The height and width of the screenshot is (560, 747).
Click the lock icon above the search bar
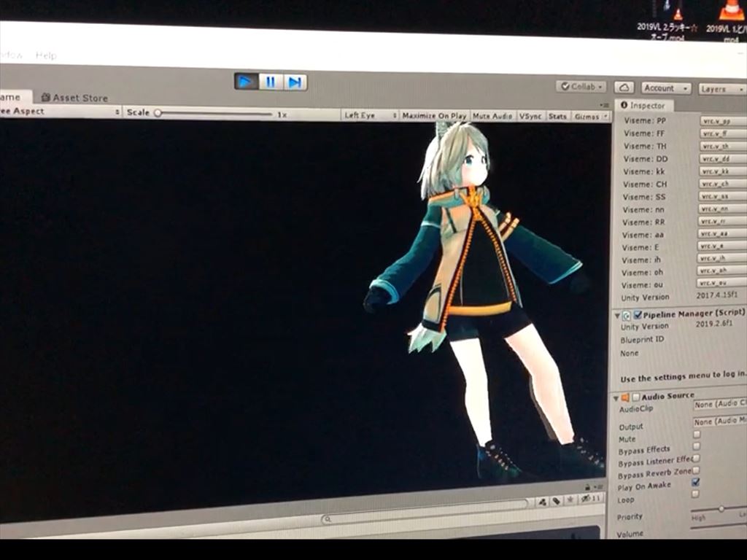587,487
